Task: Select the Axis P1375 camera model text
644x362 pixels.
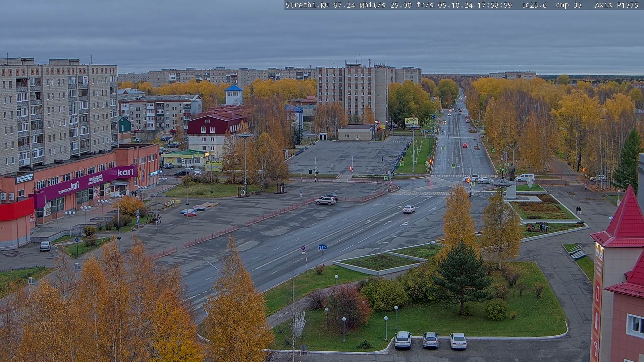Action: tap(616, 5)
